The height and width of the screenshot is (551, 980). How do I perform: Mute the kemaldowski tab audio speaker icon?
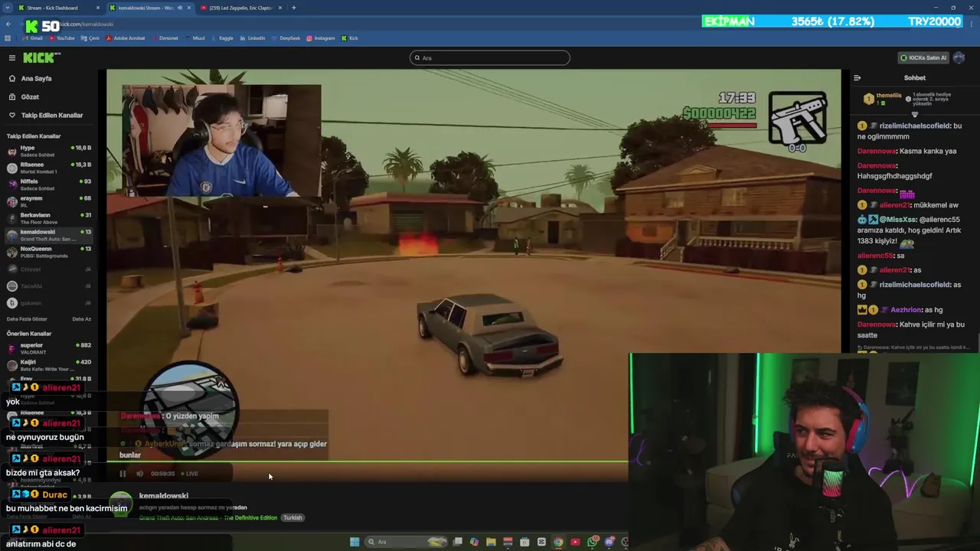click(x=180, y=8)
